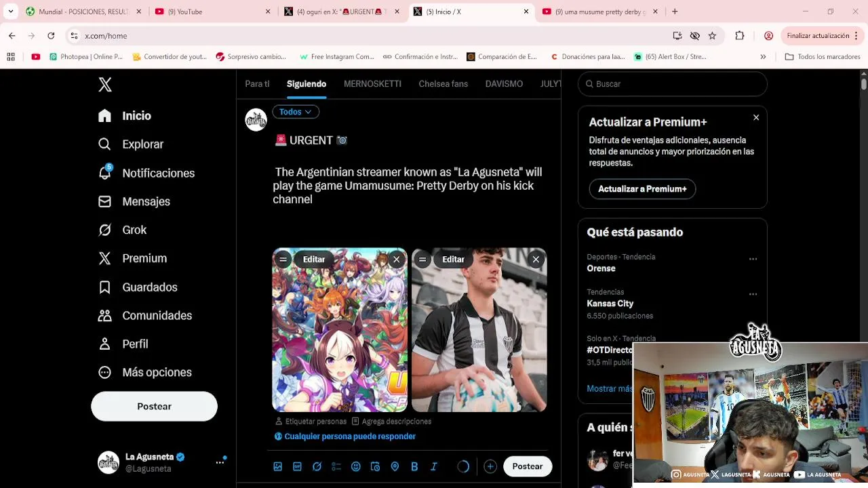
Task: Add a poll in composer toolbar
Action: (x=336, y=466)
